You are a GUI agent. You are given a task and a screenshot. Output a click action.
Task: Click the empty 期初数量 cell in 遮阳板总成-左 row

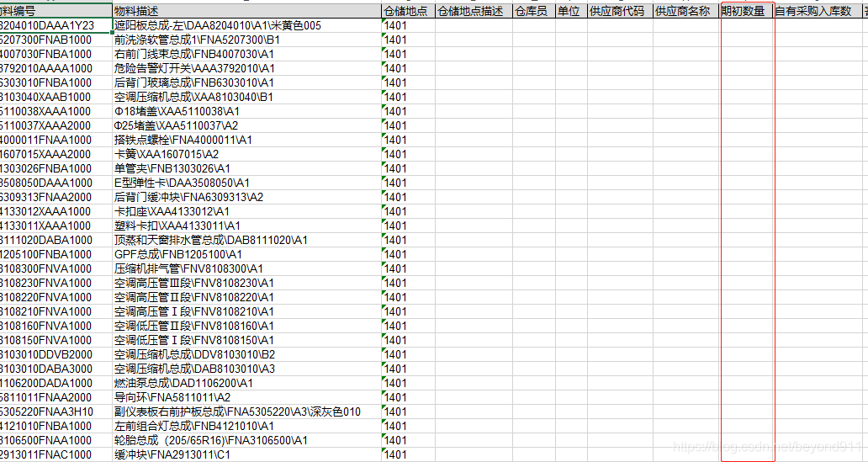pos(746,25)
